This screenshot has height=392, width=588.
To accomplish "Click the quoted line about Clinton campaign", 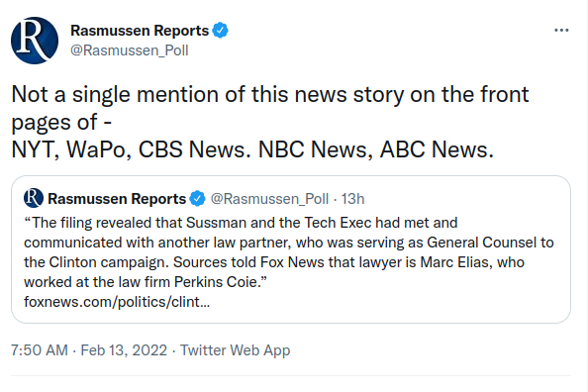I will coord(274,262).
